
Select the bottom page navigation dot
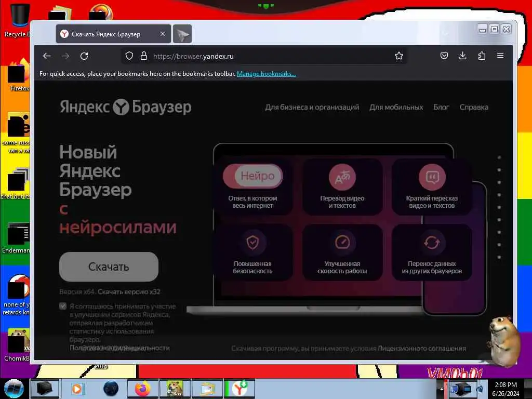[x=499, y=257]
